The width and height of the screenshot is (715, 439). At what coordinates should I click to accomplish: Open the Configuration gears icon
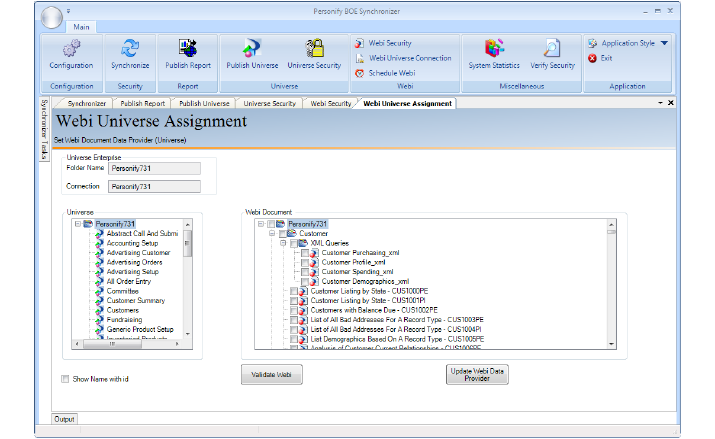coord(71,50)
